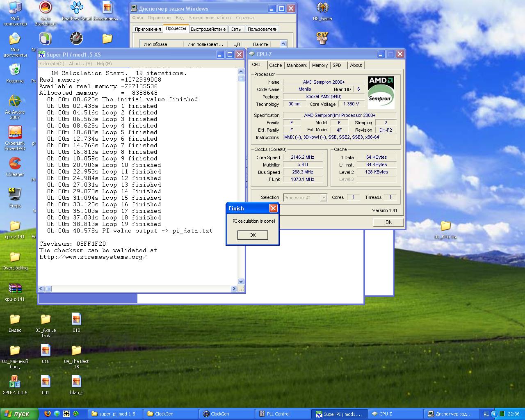This screenshot has height=420, width=525.
Task: Open the 04_The Best 18 folder
Action: pos(76,356)
